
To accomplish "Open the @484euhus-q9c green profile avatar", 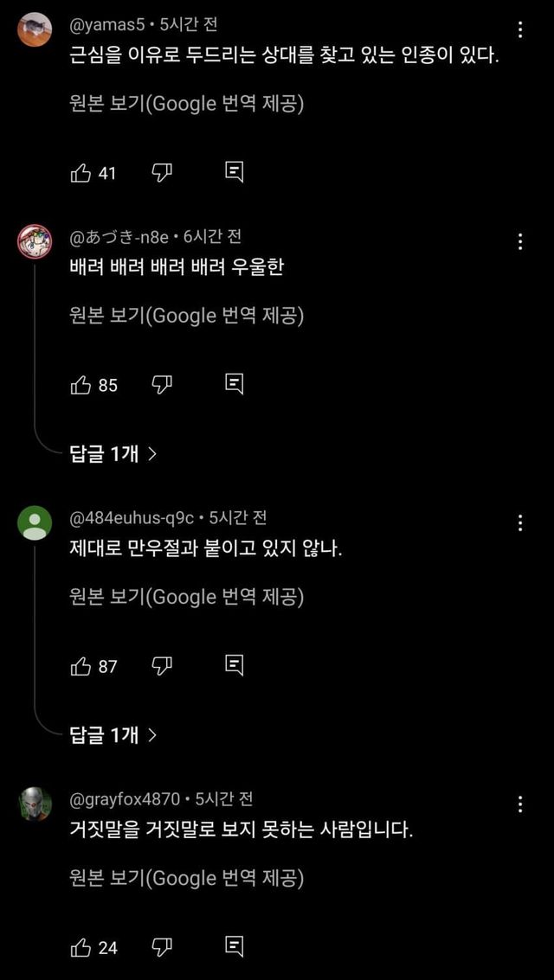I will coord(35,522).
